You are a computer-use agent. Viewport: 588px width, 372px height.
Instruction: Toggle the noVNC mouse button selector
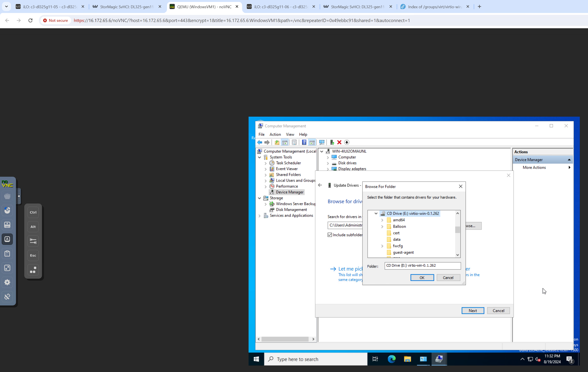tap(7, 210)
